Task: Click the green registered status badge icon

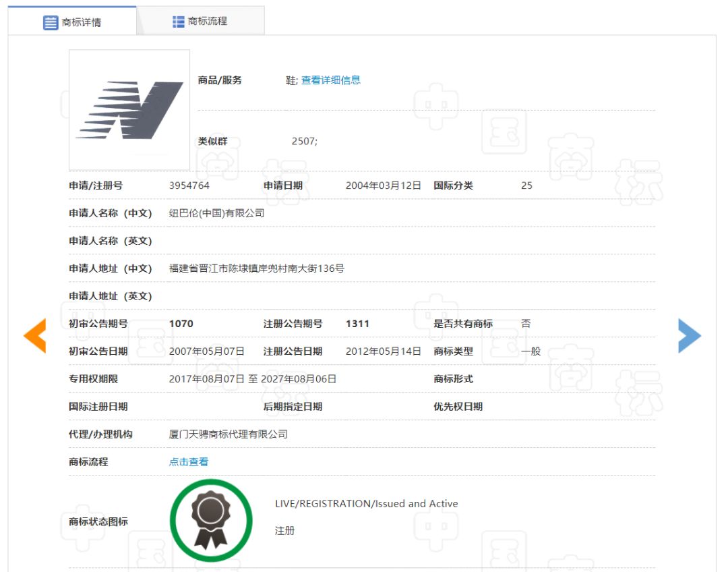Action: coord(211,521)
